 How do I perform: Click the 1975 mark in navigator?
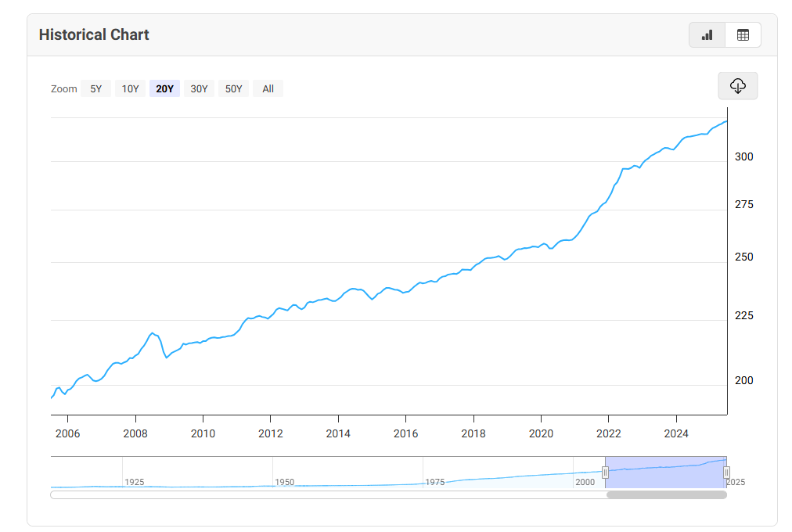[435, 482]
